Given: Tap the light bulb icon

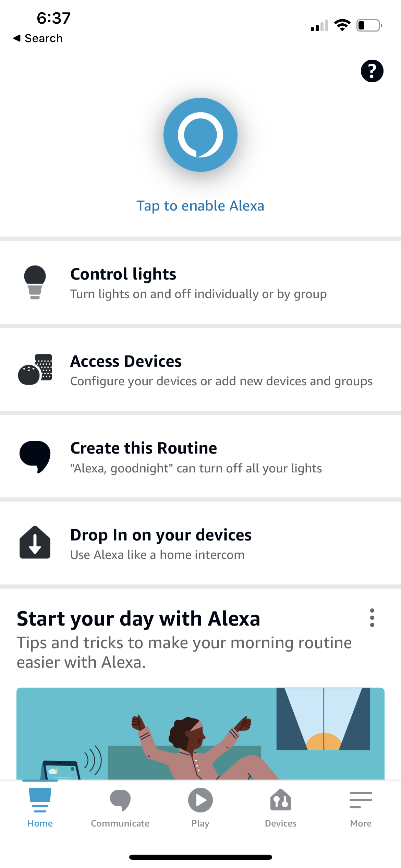Looking at the screenshot, I should 35,282.
